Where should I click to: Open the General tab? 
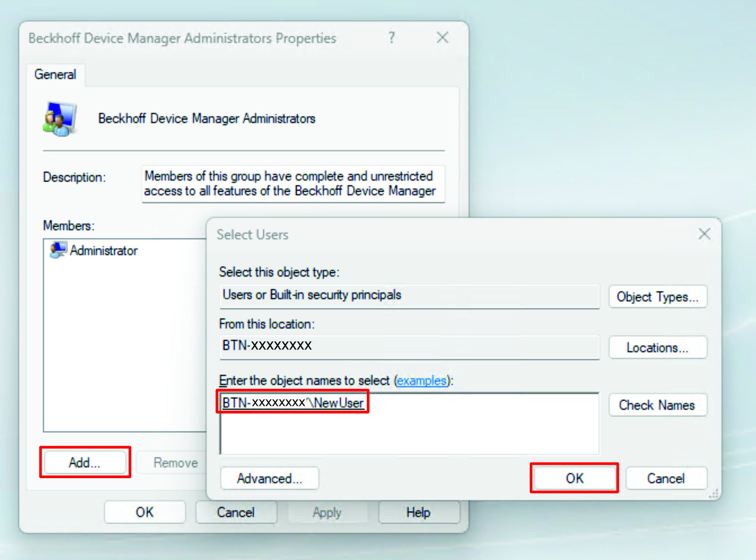point(55,75)
